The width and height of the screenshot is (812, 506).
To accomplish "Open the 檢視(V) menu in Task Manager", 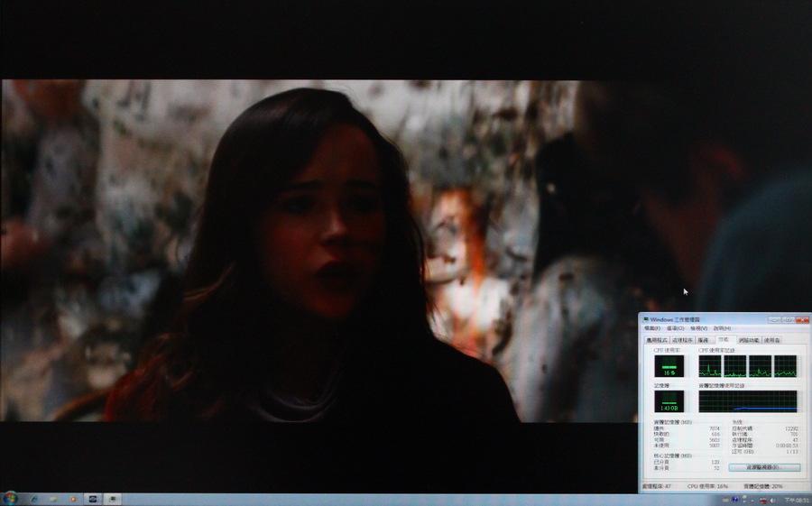I will (x=698, y=328).
